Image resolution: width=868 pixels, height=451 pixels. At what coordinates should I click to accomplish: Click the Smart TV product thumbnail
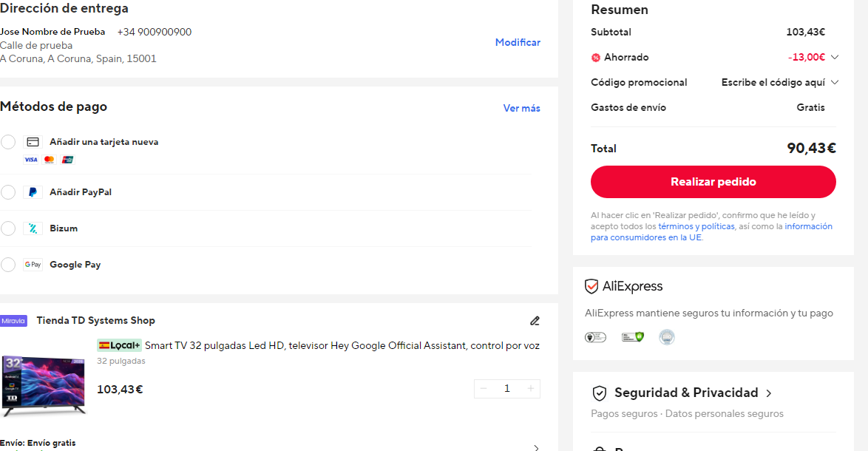(x=44, y=386)
